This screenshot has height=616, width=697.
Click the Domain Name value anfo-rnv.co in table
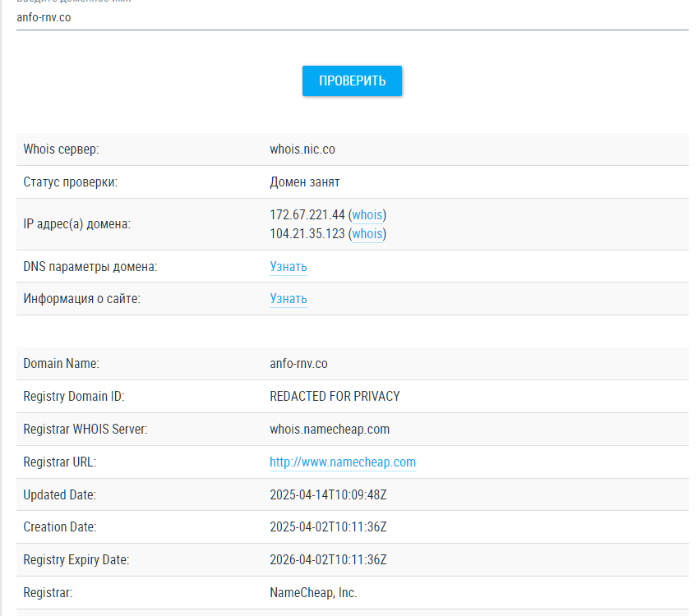click(298, 364)
